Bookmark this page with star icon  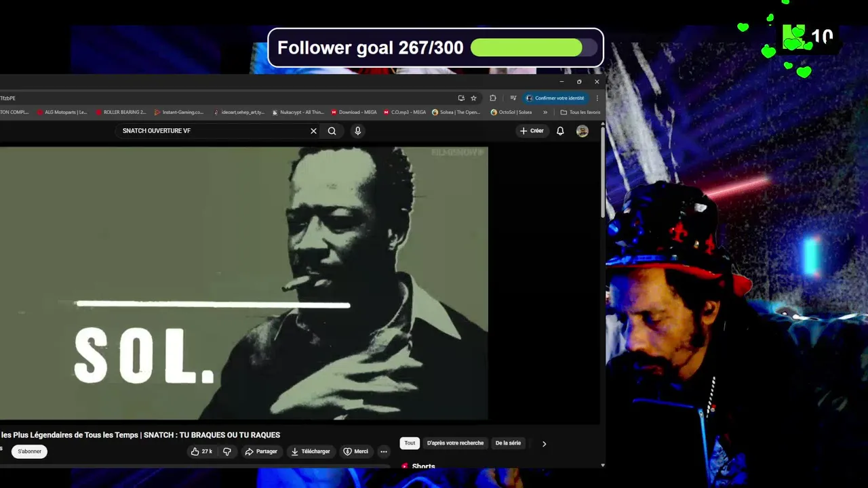(x=473, y=98)
